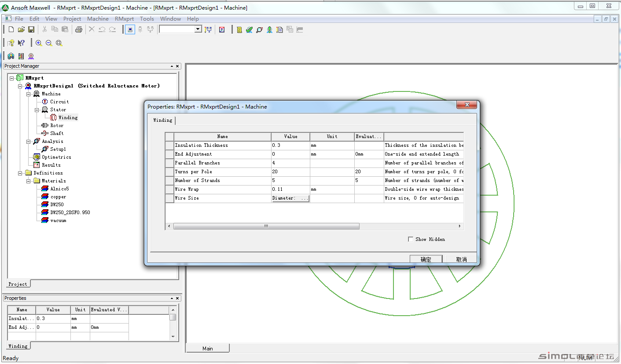Click the Insulation Thickness value in dialog

click(290, 146)
